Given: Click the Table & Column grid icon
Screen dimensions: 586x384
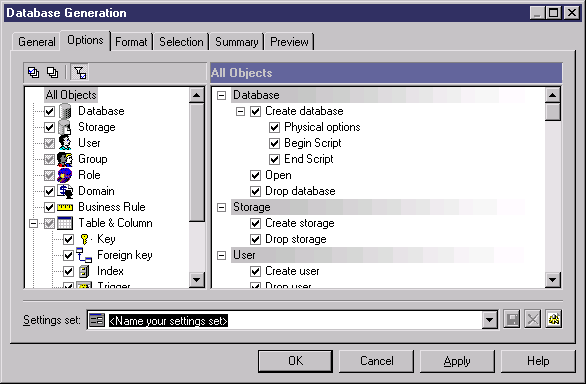Looking at the screenshot, I should (x=65, y=223).
